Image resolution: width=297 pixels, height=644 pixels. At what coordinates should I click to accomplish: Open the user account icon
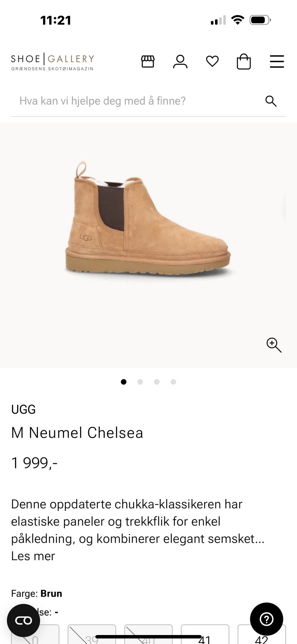coord(180,61)
